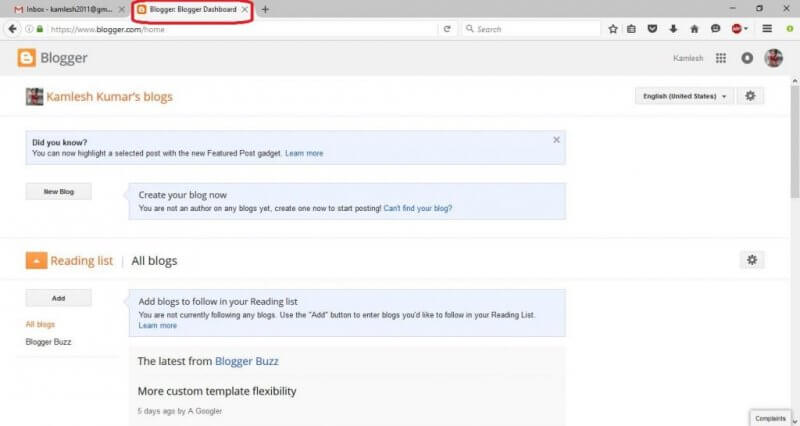This screenshot has width=800, height=426.
Task: Open Kamlesh Kumar's blogs heading
Action: (109, 96)
